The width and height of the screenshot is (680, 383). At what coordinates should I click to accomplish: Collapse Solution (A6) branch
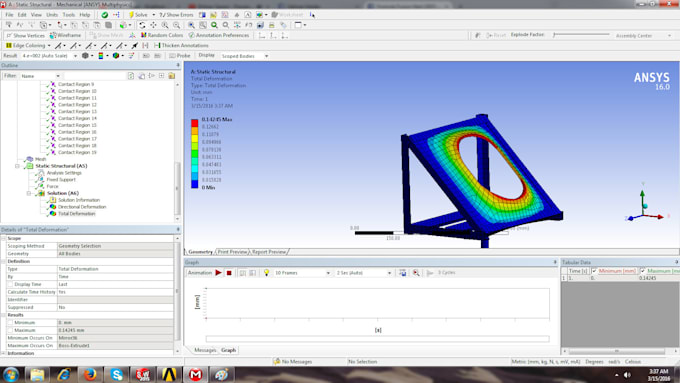29,193
